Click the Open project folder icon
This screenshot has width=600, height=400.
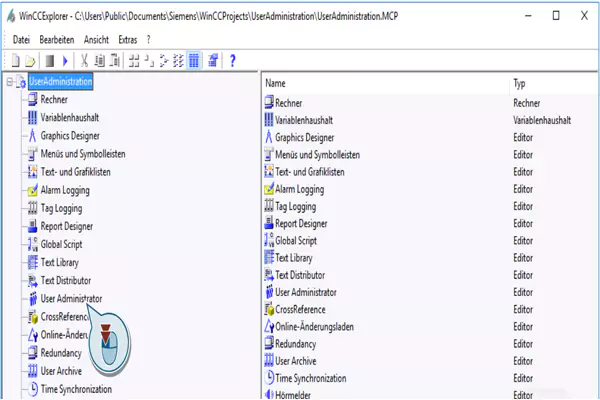click(x=30, y=61)
